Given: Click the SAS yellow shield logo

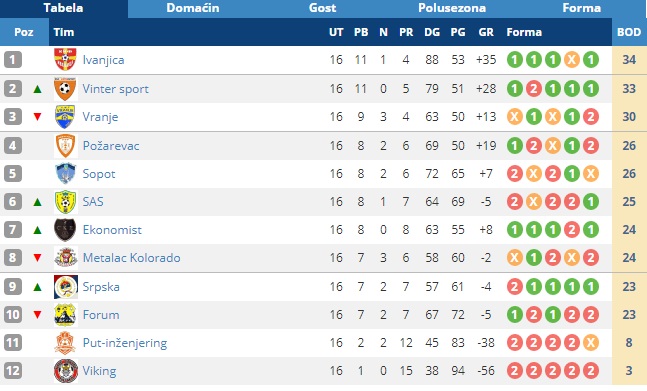Looking at the screenshot, I should pos(65,202).
